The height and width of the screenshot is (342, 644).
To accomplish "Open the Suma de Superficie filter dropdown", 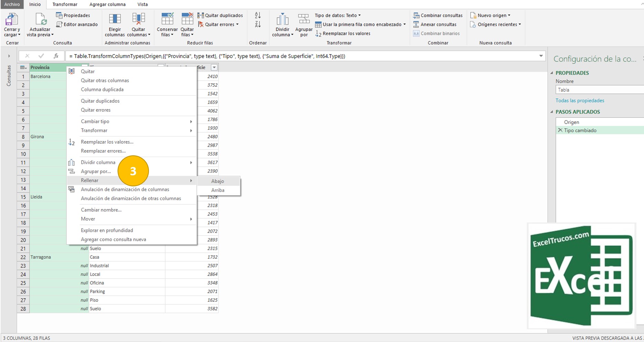I will 214,67.
